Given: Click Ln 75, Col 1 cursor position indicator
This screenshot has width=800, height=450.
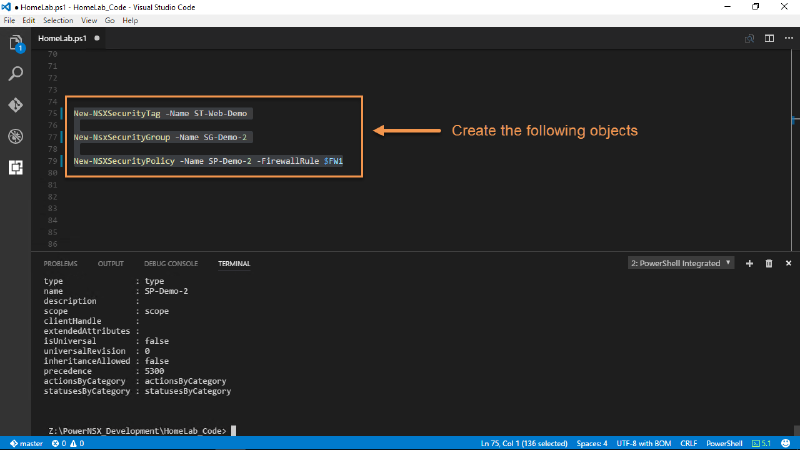Looking at the screenshot, I should click(x=524, y=443).
